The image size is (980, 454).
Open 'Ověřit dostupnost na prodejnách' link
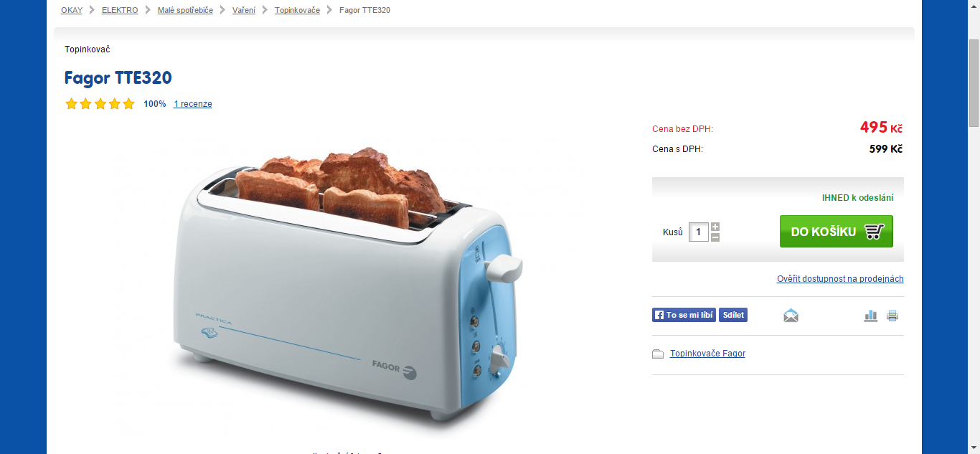840,279
